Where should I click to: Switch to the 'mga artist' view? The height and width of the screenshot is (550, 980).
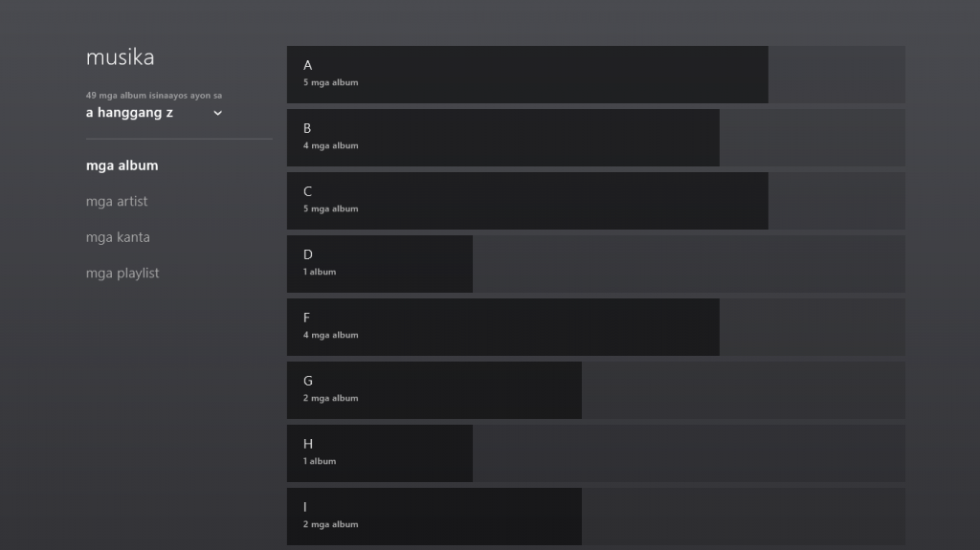coord(117,202)
